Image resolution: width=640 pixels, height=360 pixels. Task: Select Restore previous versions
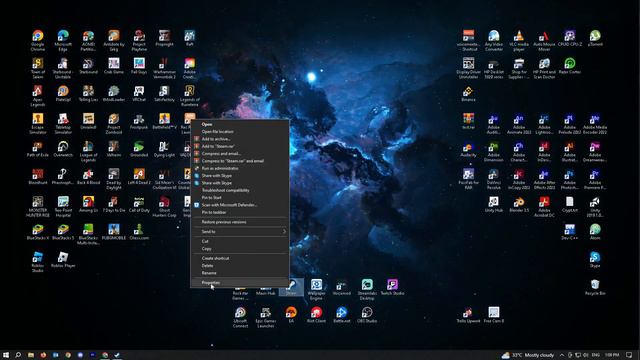click(x=240, y=222)
